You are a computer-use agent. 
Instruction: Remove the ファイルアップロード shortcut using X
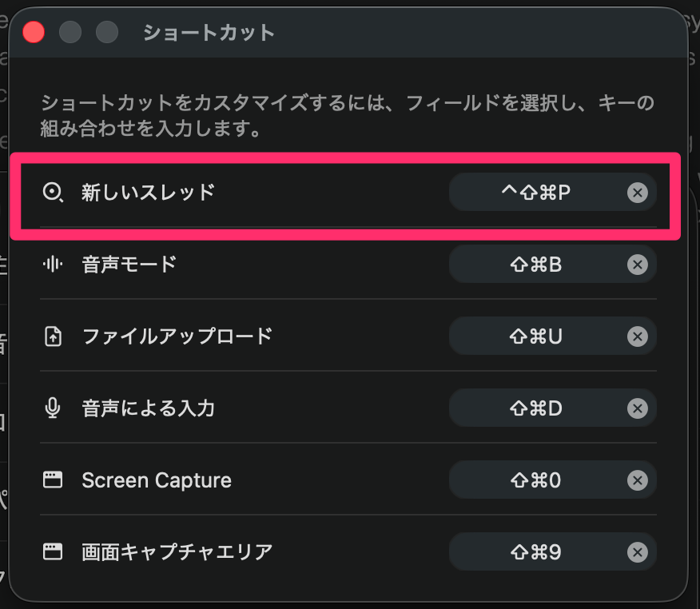[x=637, y=336]
